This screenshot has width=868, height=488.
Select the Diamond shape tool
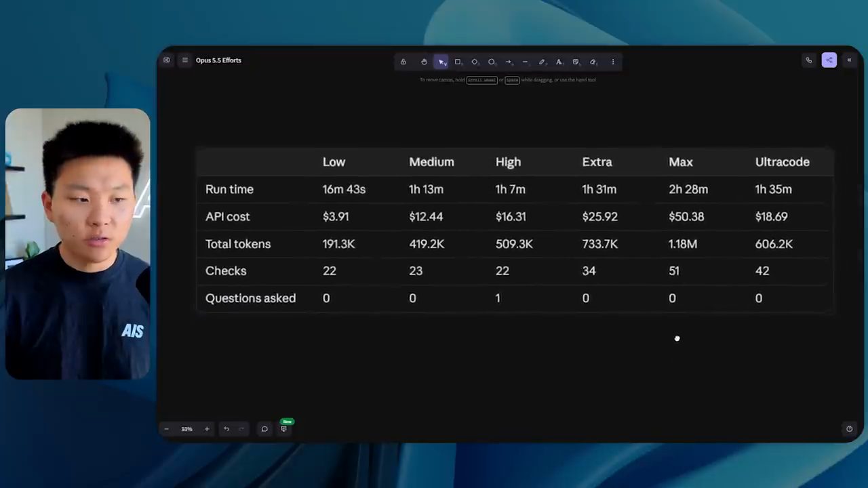(x=475, y=62)
